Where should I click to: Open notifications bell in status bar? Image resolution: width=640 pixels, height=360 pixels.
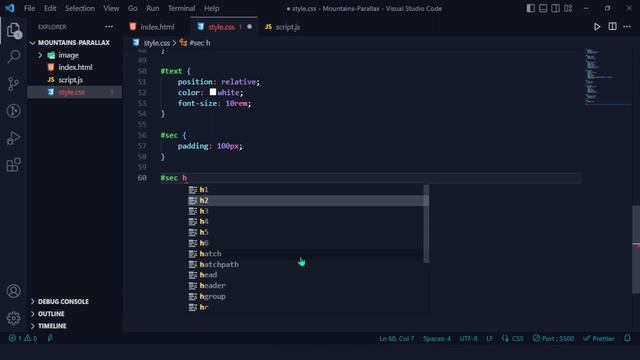pos(627,338)
